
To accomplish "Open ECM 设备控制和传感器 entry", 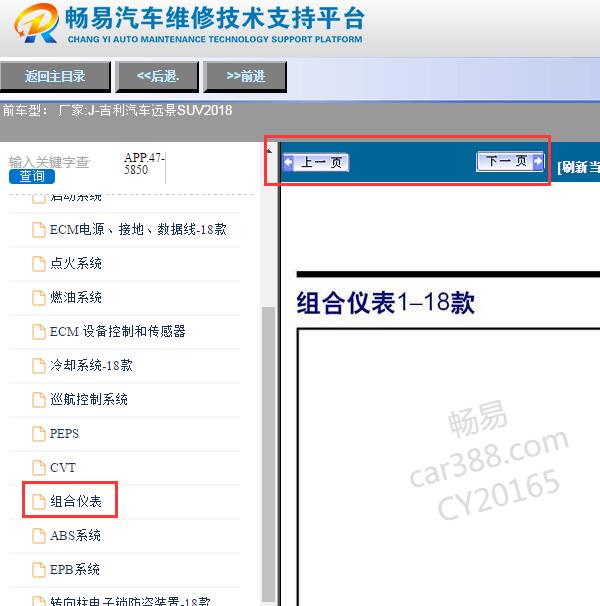I will (118, 332).
